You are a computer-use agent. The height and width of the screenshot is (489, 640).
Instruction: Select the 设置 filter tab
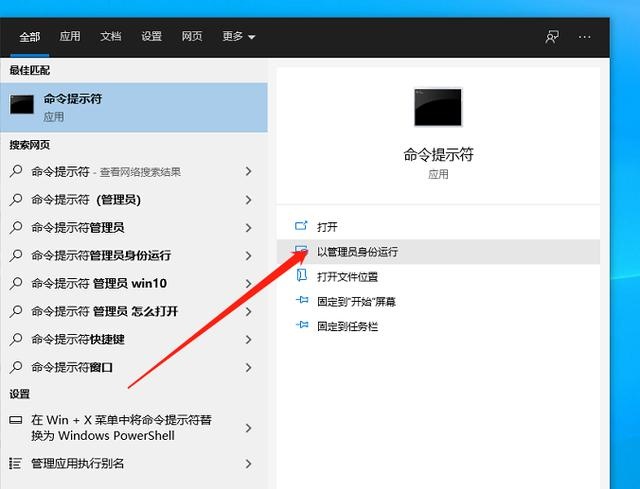[151, 36]
